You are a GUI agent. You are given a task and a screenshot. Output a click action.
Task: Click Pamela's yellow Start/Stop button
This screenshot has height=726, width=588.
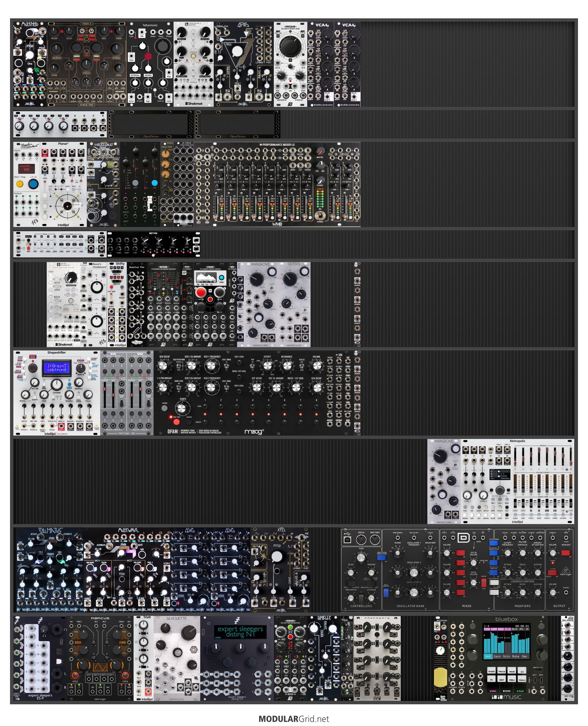pos(20,184)
